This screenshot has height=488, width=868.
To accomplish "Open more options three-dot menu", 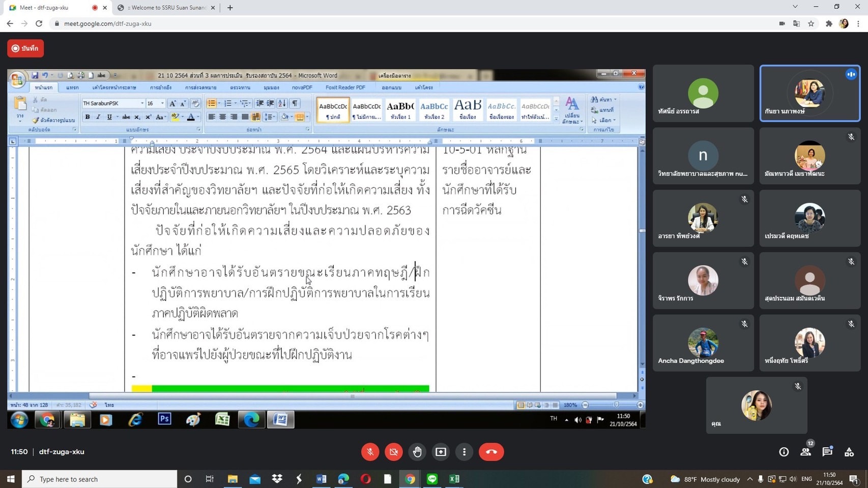I will 464,452.
